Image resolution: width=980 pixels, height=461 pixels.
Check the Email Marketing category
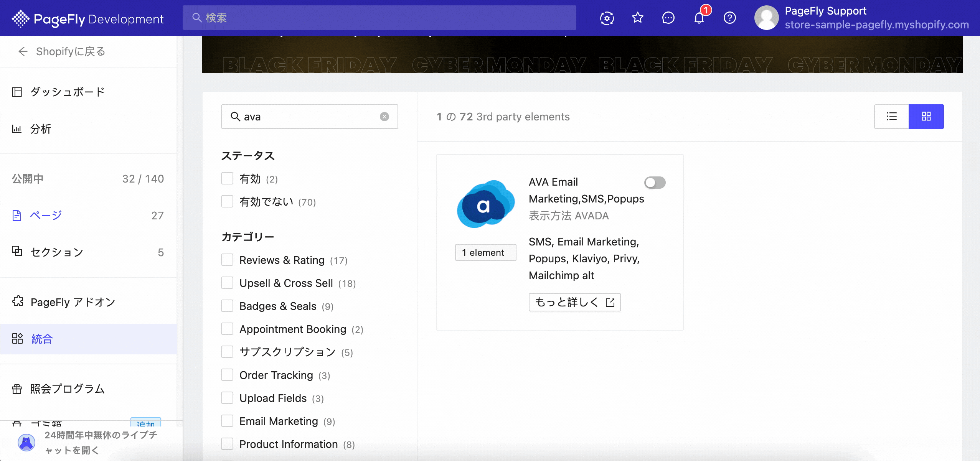tap(227, 421)
